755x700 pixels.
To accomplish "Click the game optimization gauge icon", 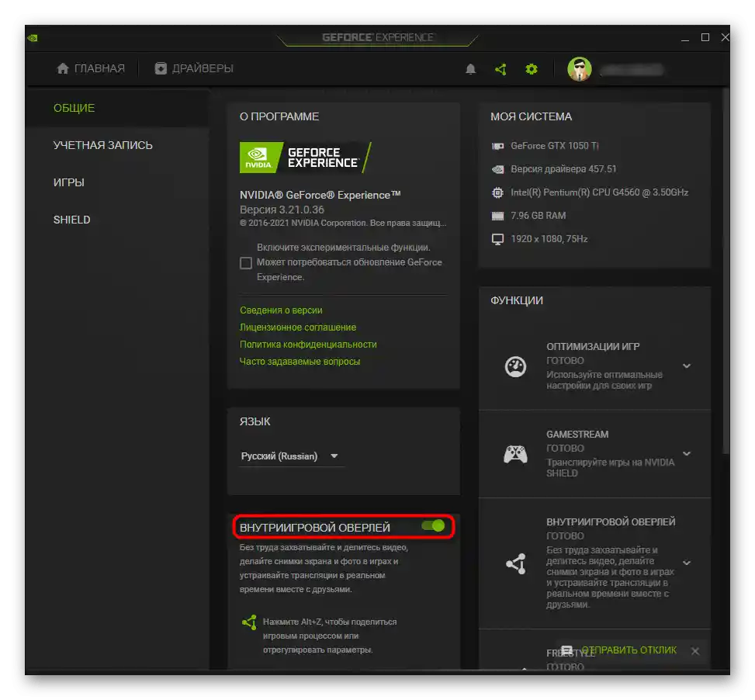I will [x=515, y=367].
